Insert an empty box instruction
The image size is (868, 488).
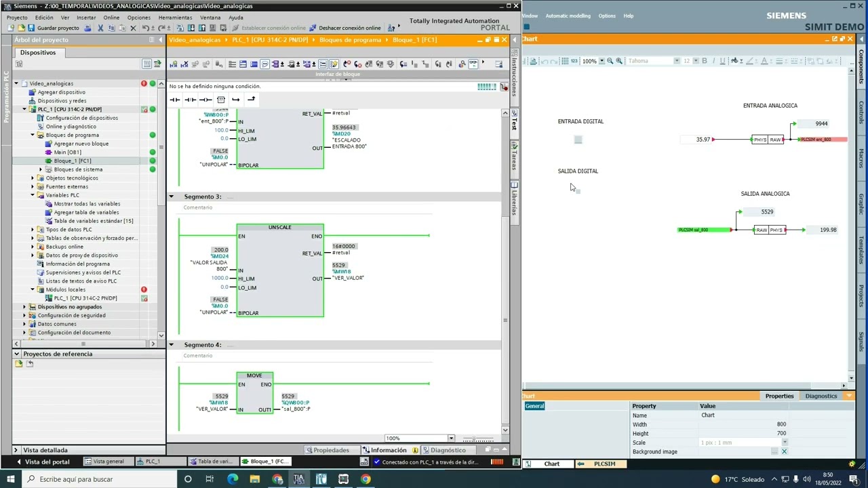coord(221,100)
